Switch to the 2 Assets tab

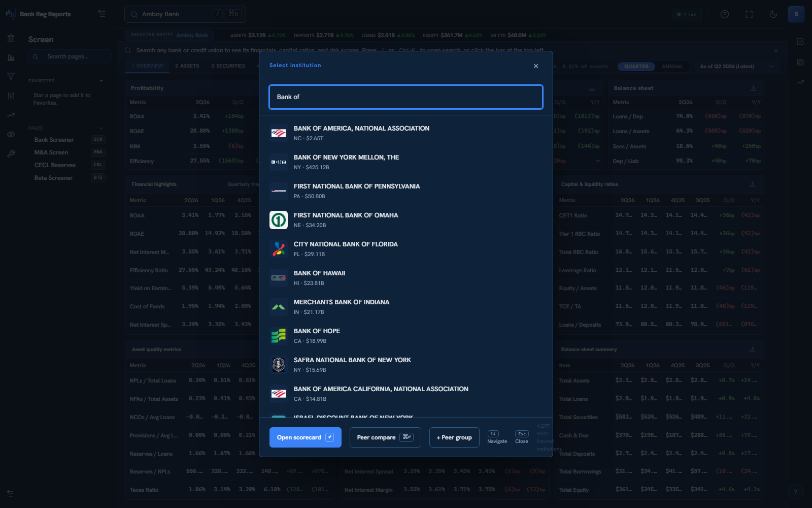pos(187,66)
